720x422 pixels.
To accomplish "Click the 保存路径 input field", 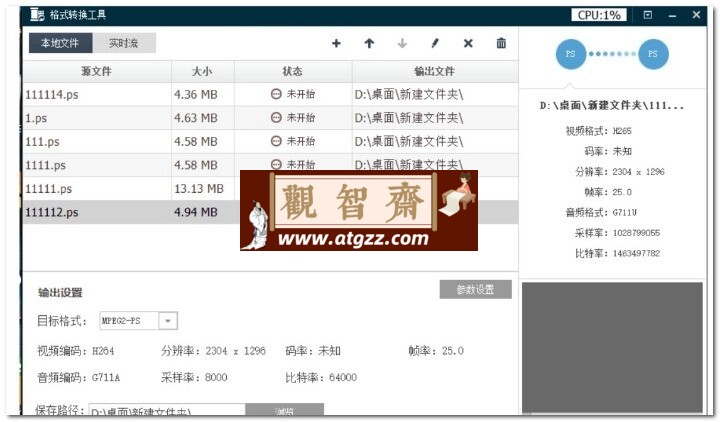I will (167, 410).
